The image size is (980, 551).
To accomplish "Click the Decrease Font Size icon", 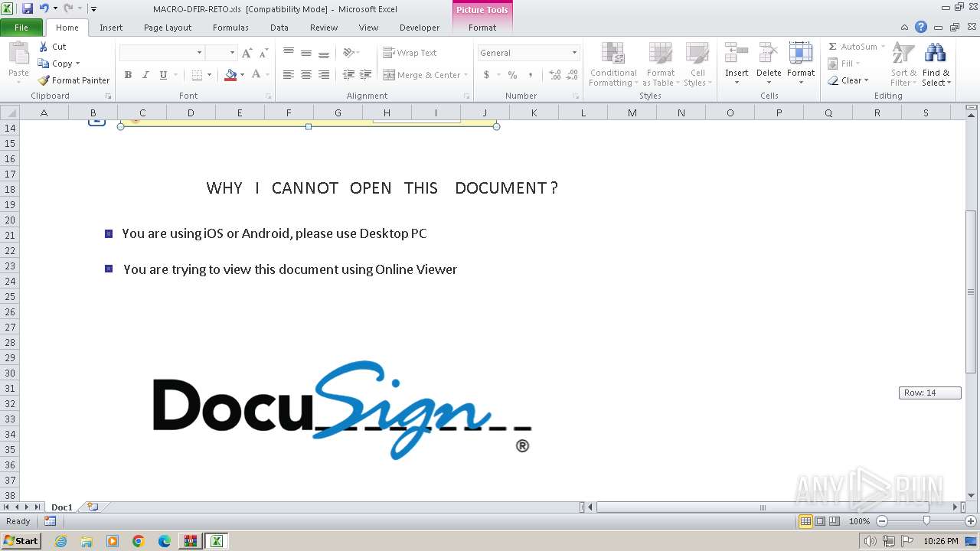I will point(263,53).
